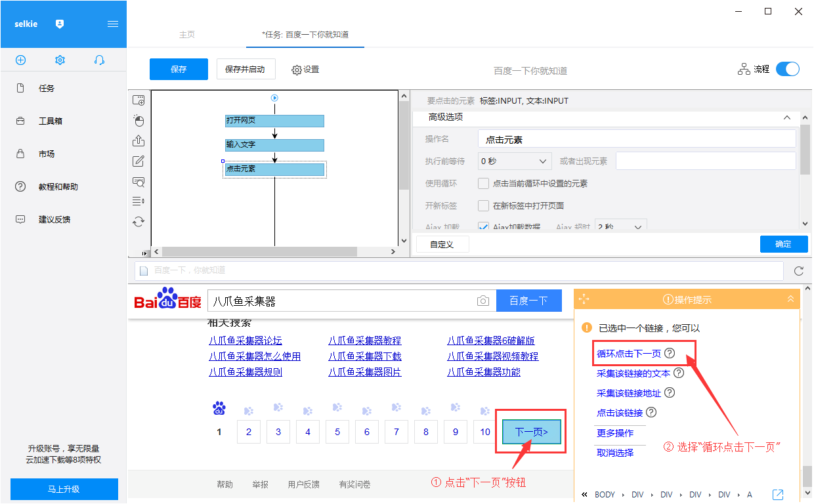Select the 输入文字 flowchart node
This screenshot has width=814, height=504.
pyautogui.click(x=274, y=145)
